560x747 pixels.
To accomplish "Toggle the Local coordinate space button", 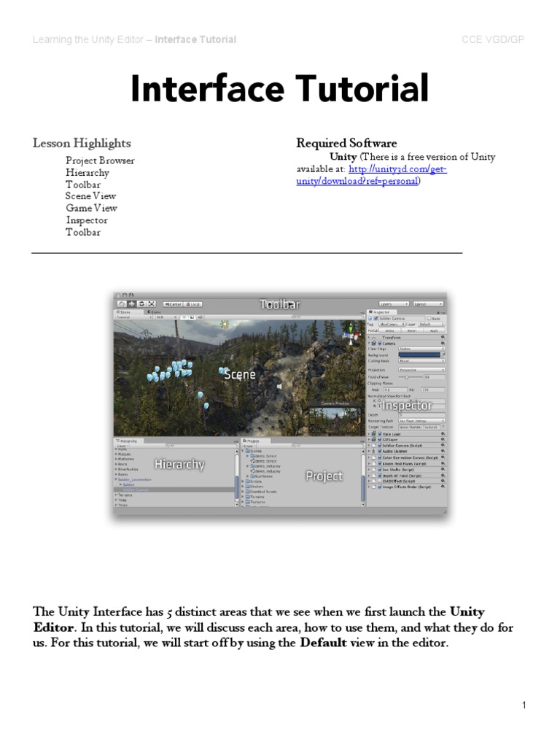I will [x=192, y=304].
